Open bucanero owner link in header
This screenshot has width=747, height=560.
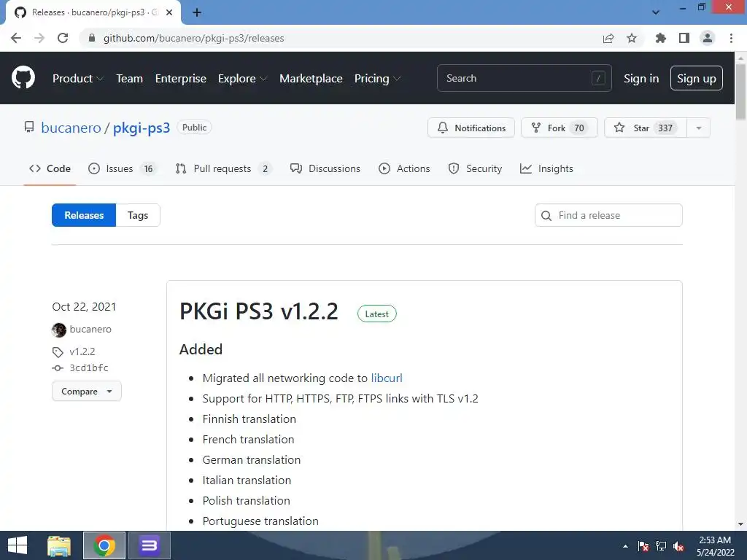[x=71, y=128]
